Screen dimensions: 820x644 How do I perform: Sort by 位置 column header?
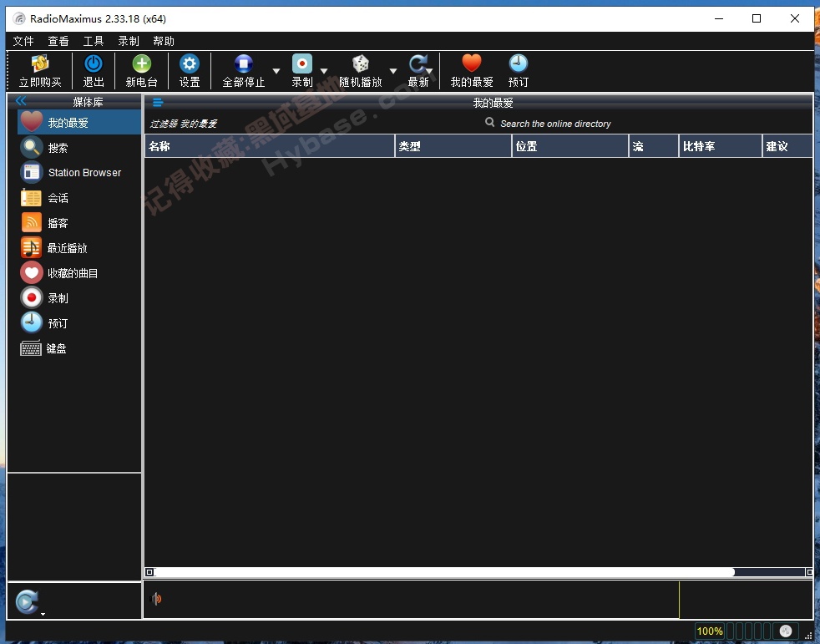coord(570,146)
